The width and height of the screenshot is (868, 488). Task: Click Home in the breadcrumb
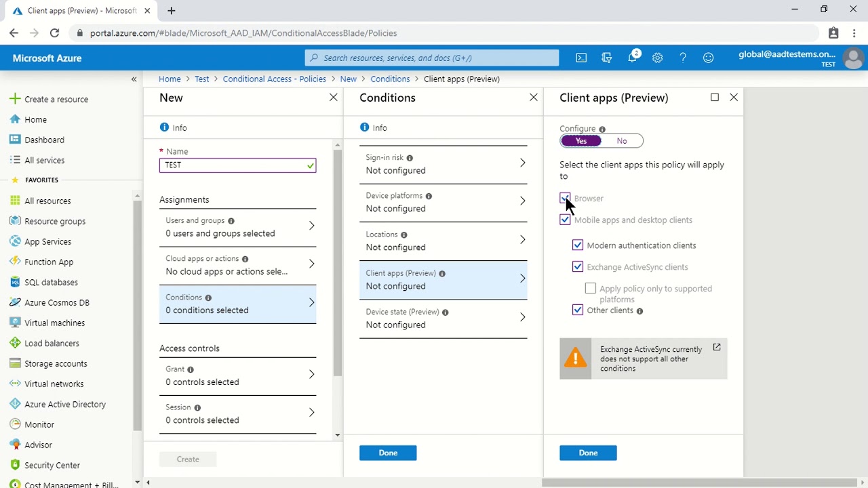[x=170, y=79]
